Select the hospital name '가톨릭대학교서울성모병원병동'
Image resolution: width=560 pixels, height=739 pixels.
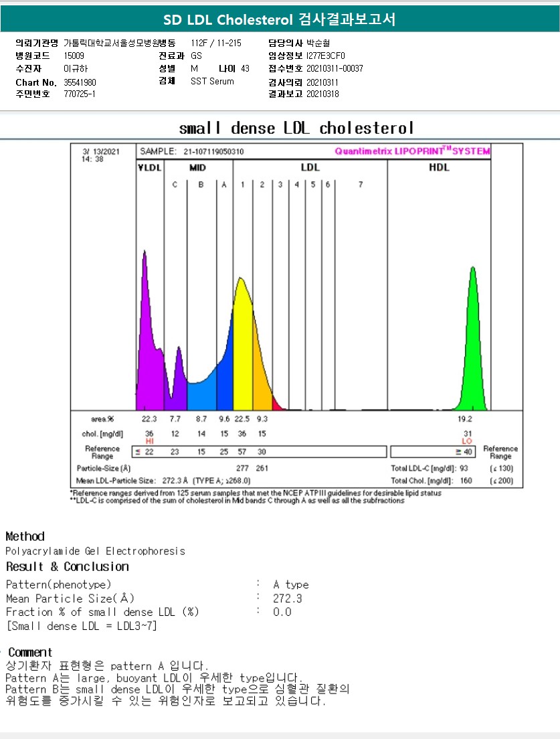(x=120, y=43)
